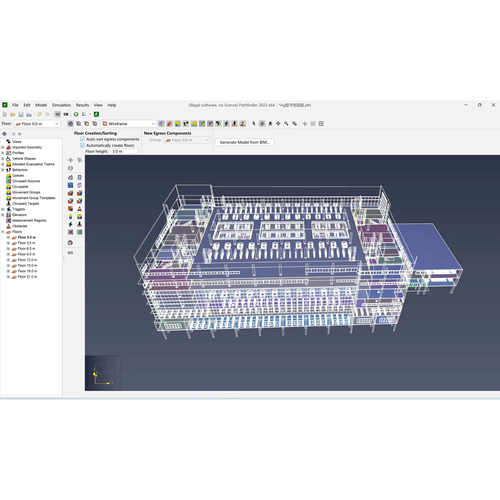Select Occupant Sources in the tree
The image size is (500, 500).
tap(26, 181)
